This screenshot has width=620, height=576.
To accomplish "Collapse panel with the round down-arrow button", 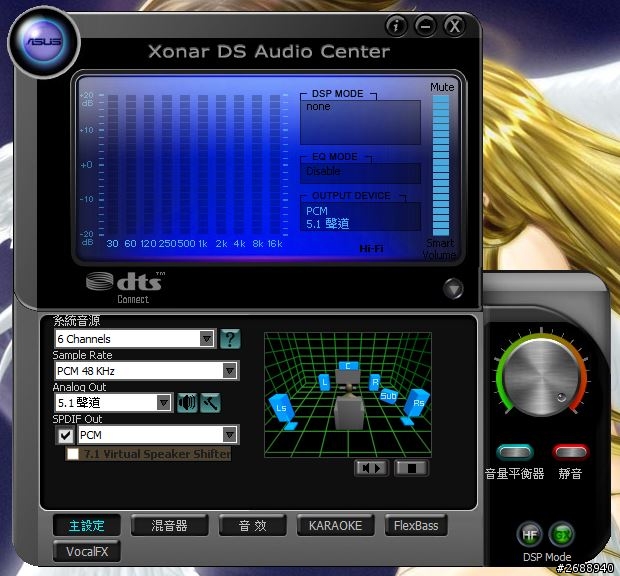I will point(453,289).
